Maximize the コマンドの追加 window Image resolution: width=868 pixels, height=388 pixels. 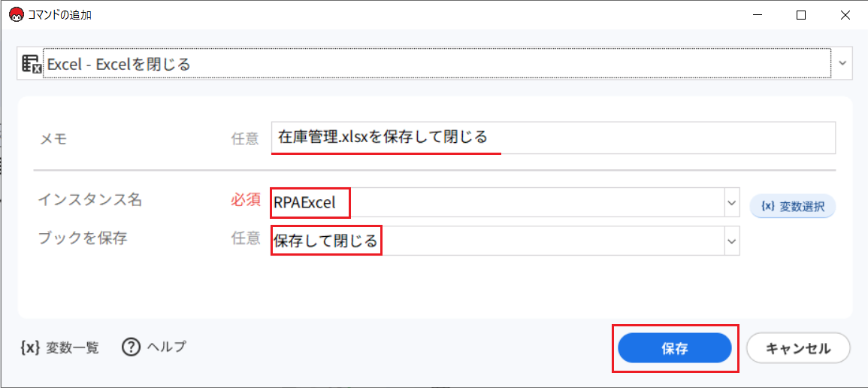click(x=801, y=16)
